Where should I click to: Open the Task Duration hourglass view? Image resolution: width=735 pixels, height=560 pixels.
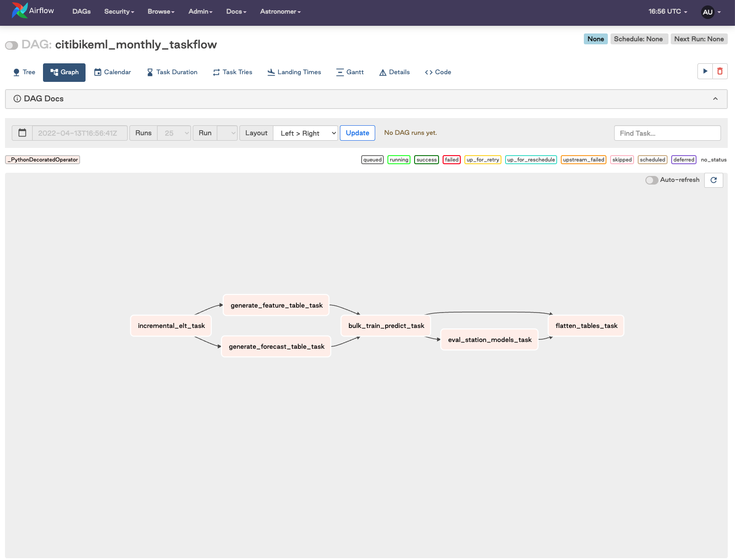coord(172,72)
